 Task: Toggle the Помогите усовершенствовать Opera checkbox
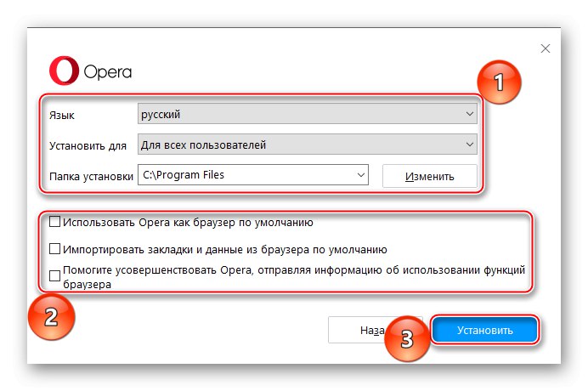[54, 276]
